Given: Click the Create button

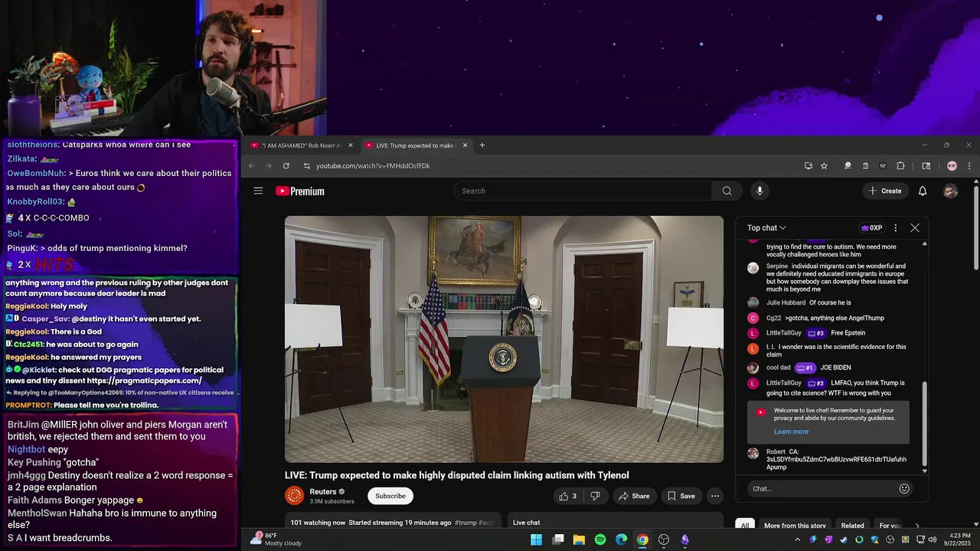Looking at the screenshot, I should click(x=885, y=191).
